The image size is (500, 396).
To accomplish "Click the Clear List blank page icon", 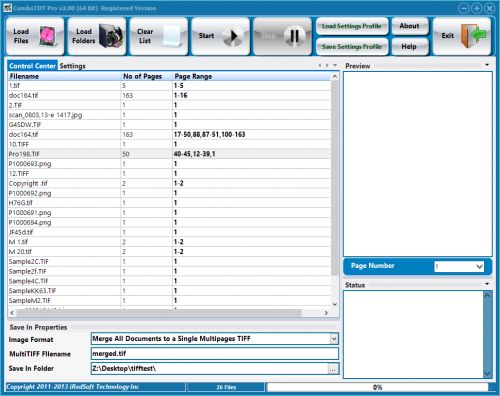I will click(172, 36).
